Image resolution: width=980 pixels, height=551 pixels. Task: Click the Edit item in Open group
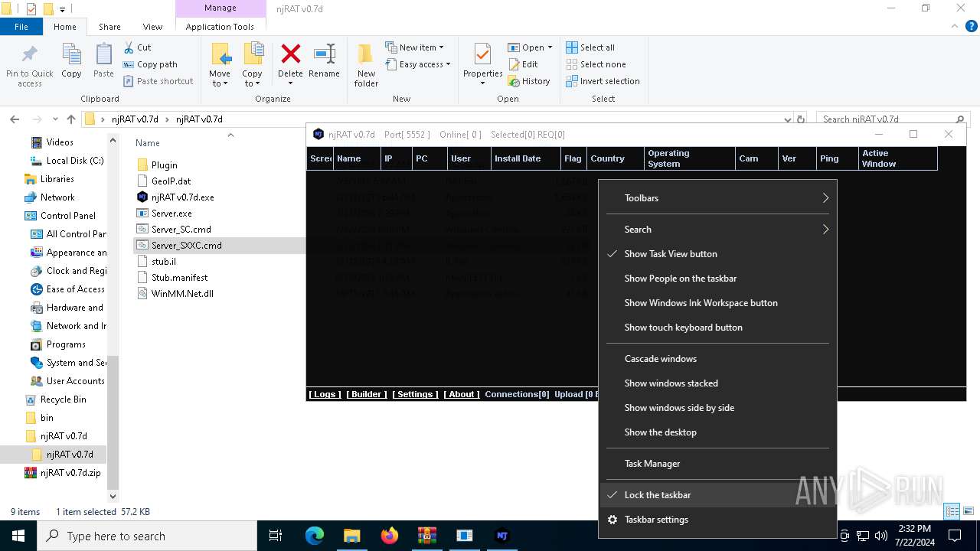pyautogui.click(x=523, y=64)
